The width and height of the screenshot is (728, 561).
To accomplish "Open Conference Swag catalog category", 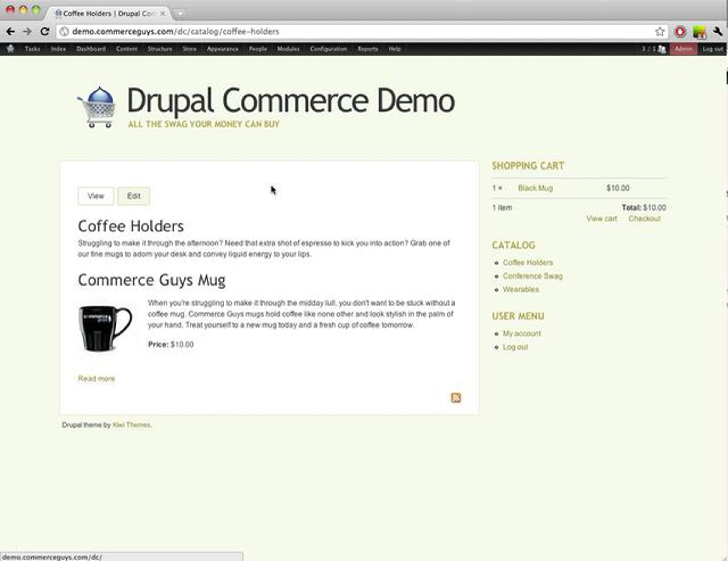I will [532, 276].
